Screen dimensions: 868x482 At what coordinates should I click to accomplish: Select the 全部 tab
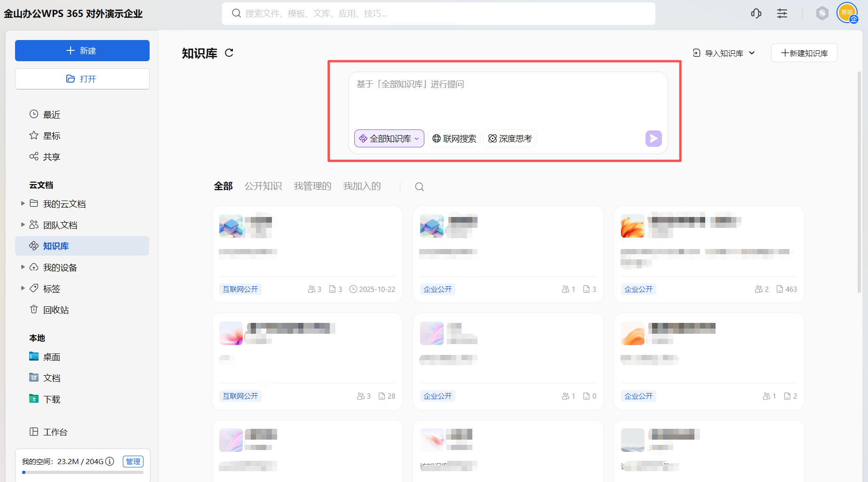tap(223, 186)
